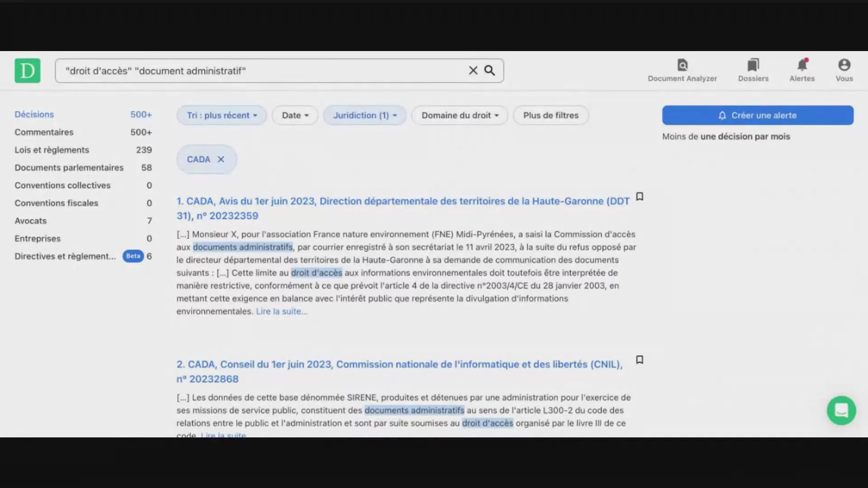Select Lois et règlements category
The width and height of the screenshot is (868, 488).
(x=83, y=150)
